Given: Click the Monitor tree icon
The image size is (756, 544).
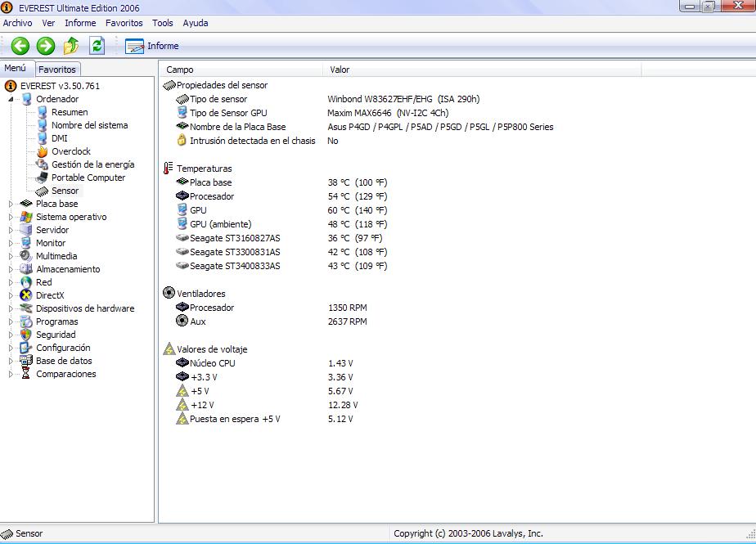Looking at the screenshot, I should (x=26, y=243).
